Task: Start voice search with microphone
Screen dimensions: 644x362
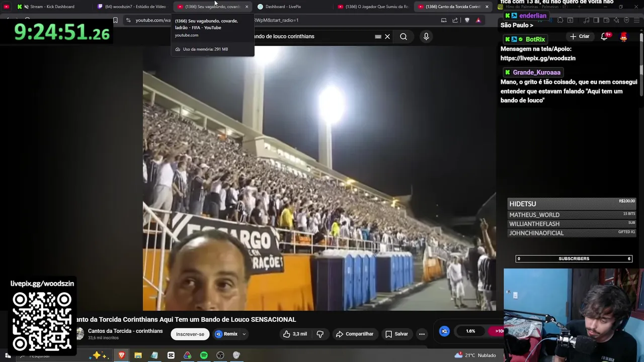Action: tap(426, 36)
